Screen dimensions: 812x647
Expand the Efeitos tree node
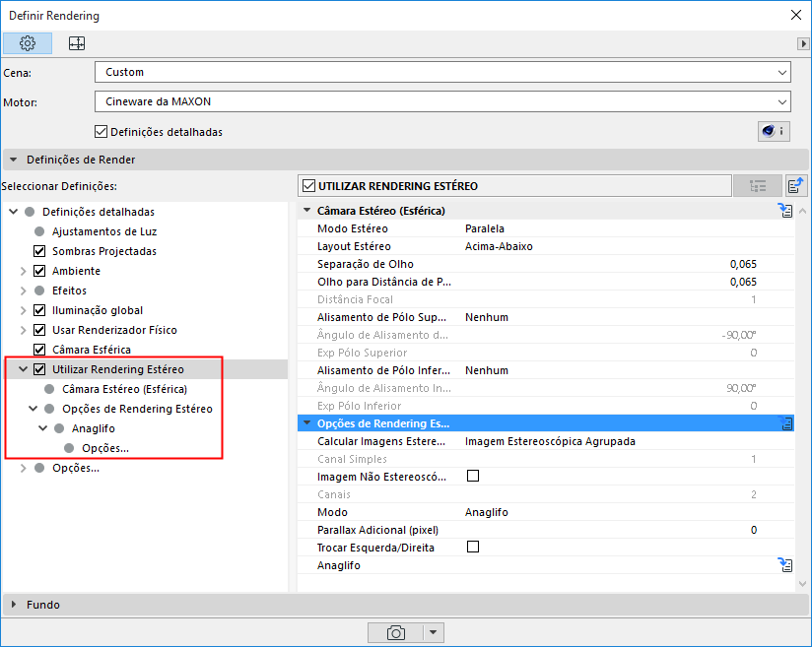tap(24, 291)
